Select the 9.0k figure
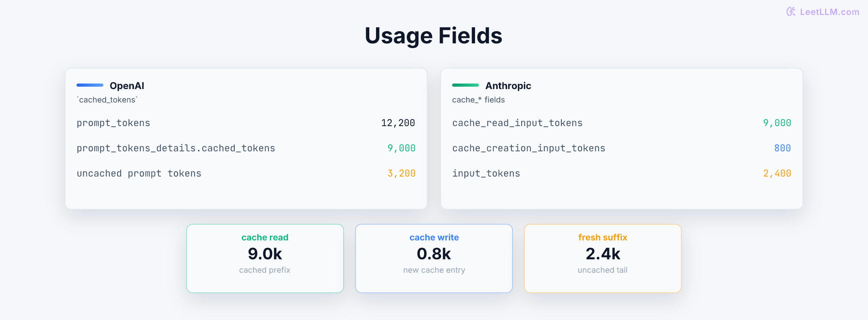Viewport: 868px width, 320px height. coord(265,254)
